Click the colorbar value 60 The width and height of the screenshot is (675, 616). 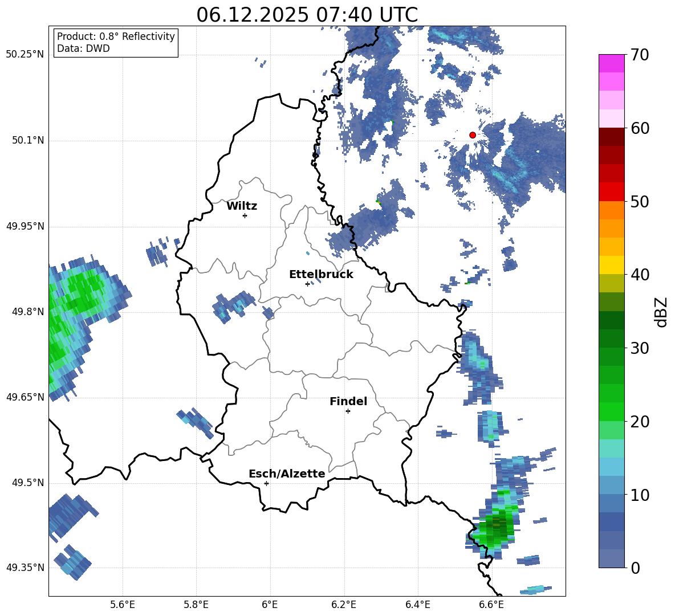640,128
